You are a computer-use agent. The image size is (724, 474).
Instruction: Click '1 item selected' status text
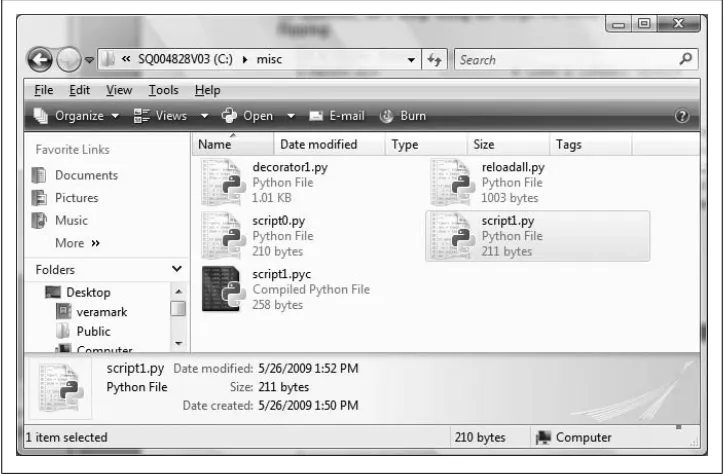click(x=66, y=437)
